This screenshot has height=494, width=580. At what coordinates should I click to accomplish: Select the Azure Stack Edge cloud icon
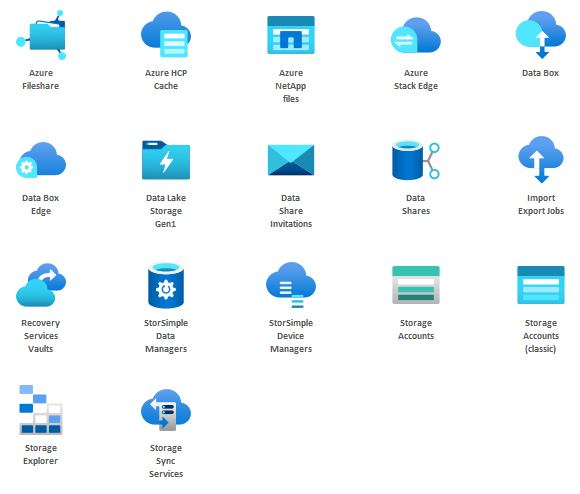(416, 35)
